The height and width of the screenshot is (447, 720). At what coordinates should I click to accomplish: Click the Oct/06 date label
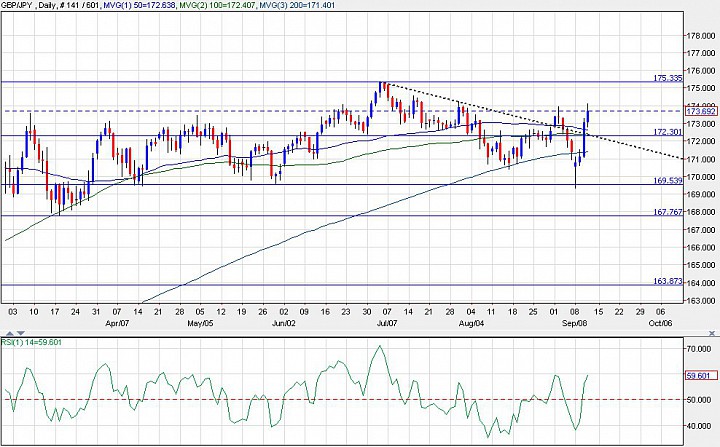pos(660,323)
